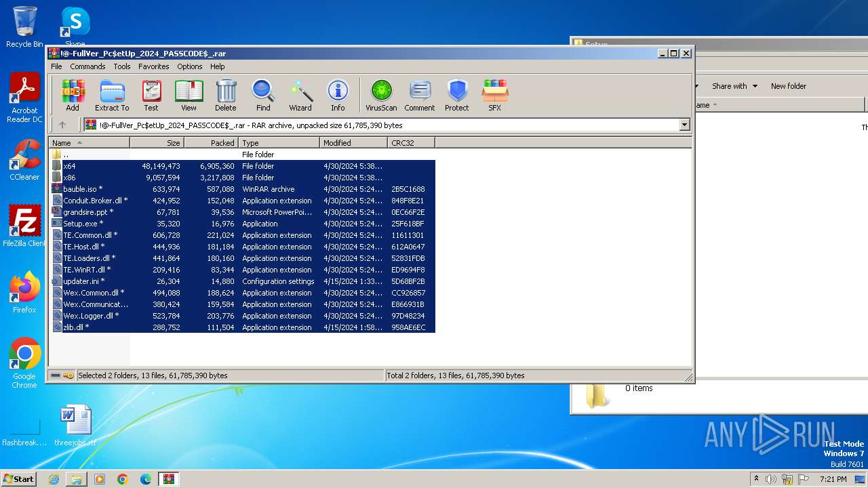The image size is (868, 488).
Task: Click the volume icon in system tray
Action: click(x=771, y=479)
